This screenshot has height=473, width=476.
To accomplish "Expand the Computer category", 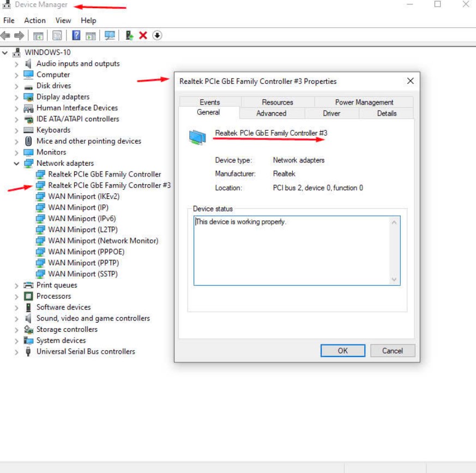I will pos(16,75).
